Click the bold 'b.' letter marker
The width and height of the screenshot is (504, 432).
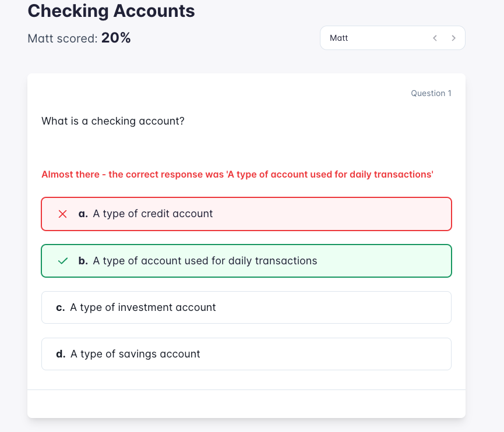coord(83,261)
